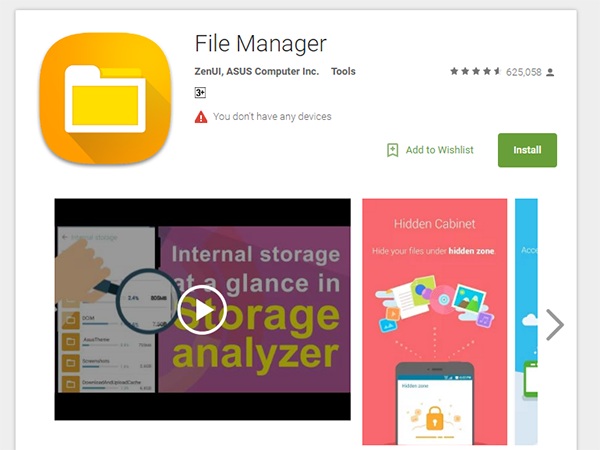600x450 pixels.
Task: Click the red warning triangle icon
Action: (201, 117)
